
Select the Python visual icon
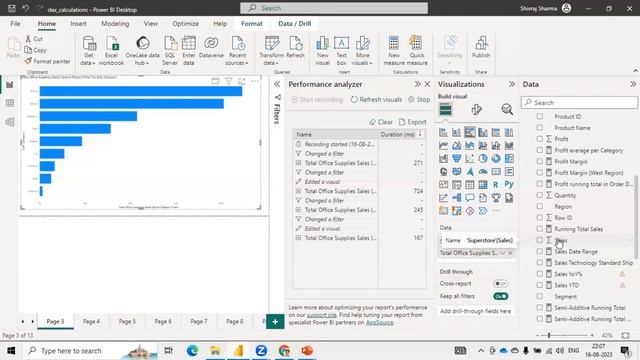509,184
